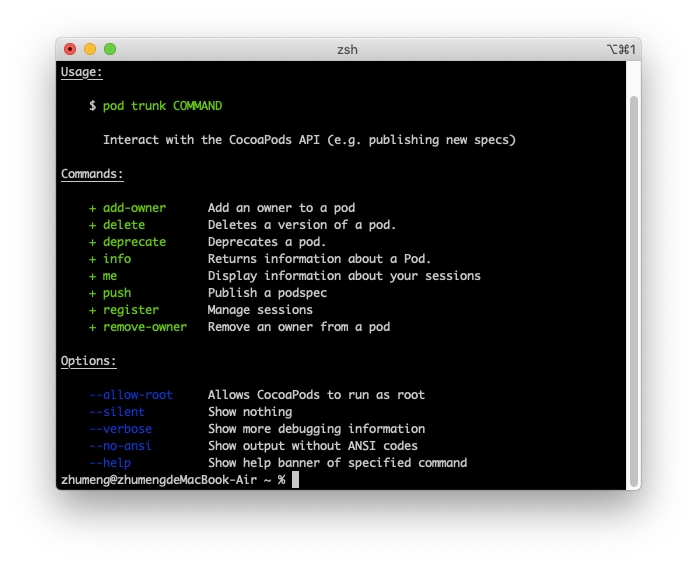Click the --allow-root option text
Screen dimensions: 697x564
tap(130, 395)
